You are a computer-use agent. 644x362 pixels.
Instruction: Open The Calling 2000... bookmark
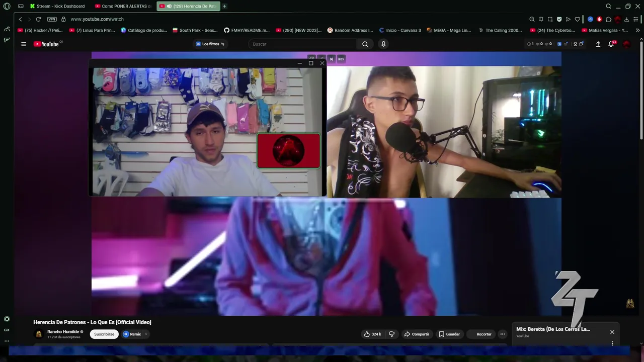[500, 30]
